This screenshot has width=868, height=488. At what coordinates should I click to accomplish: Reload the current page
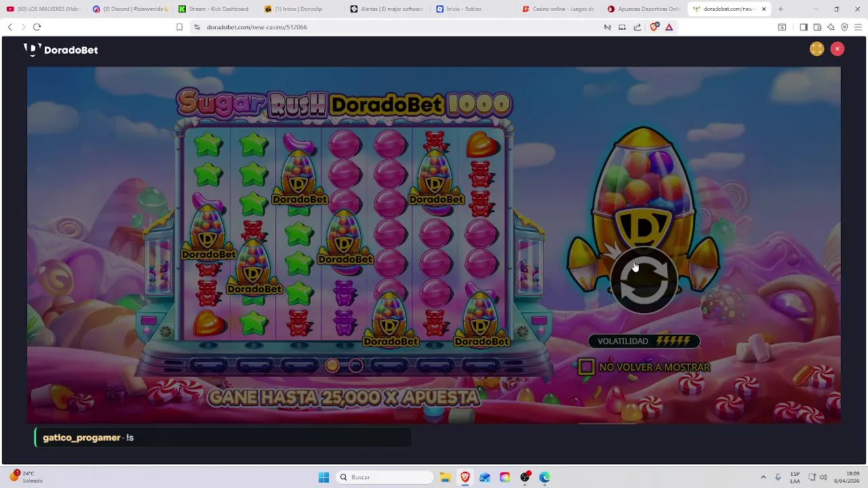click(37, 27)
